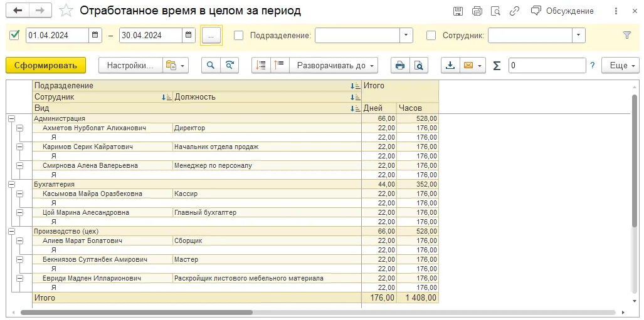Click the filter funnel icon
This screenshot has height=320, width=644.
tap(626, 35)
